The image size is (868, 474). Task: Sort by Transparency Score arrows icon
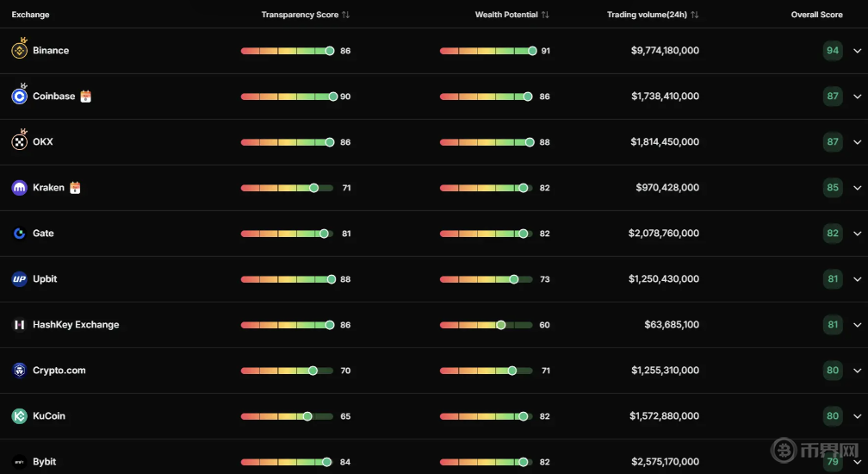point(345,15)
